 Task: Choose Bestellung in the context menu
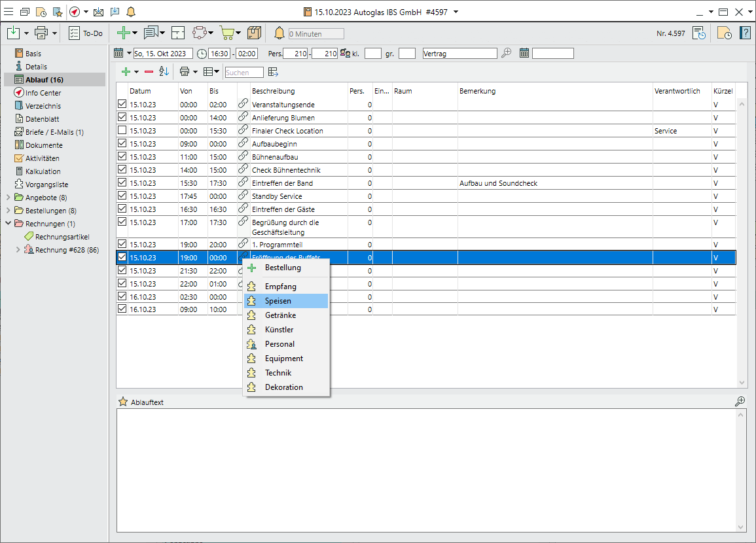point(283,268)
